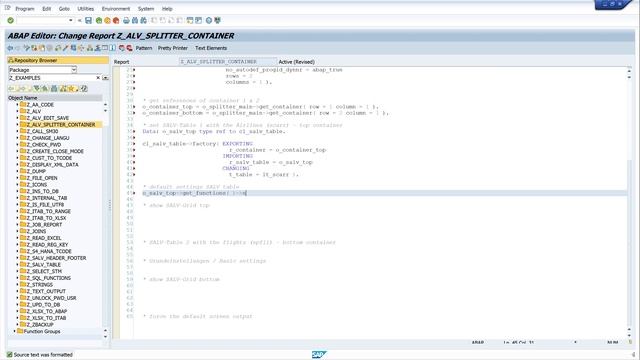
Task: Create a new session with the window icon
Action: point(190,20)
